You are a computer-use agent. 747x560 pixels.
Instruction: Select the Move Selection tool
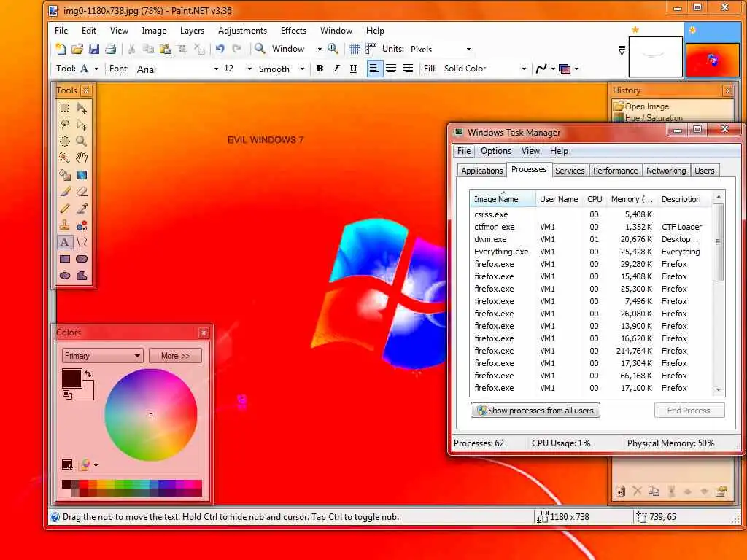pyautogui.click(x=82, y=125)
